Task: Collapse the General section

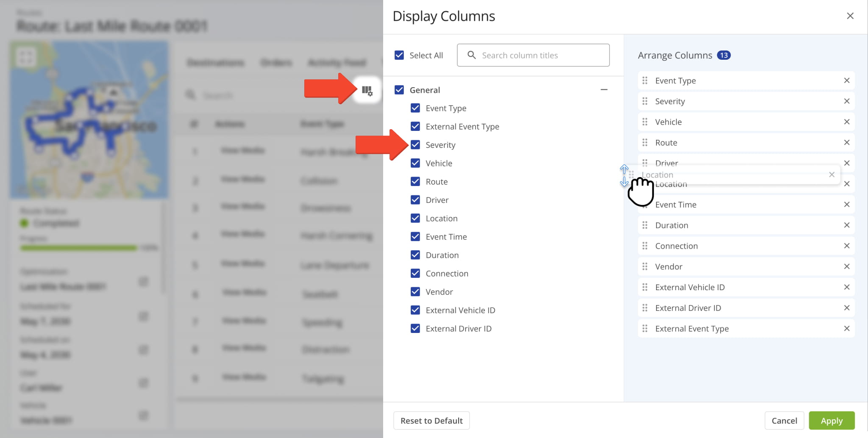Action: tap(604, 90)
